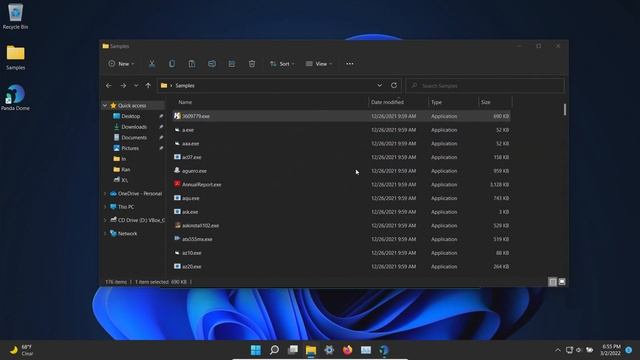Select the file 3609779.exe
The height and width of the screenshot is (360, 640).
click(341, 116)
